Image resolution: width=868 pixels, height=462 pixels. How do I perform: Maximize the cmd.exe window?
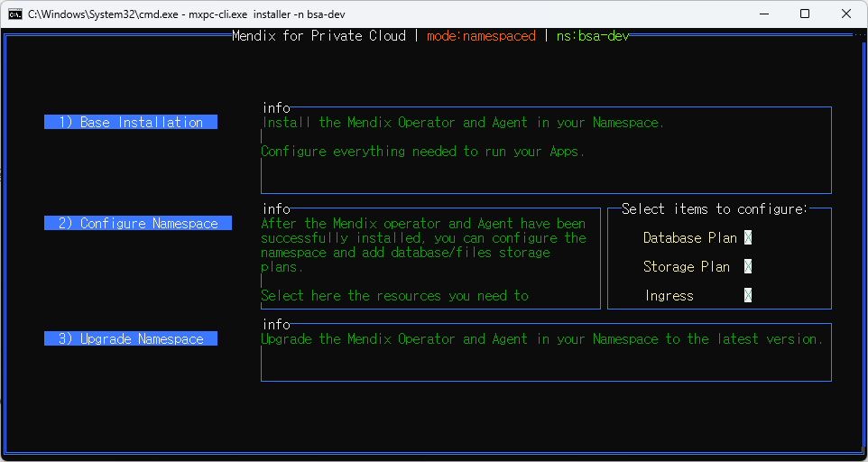805,14
